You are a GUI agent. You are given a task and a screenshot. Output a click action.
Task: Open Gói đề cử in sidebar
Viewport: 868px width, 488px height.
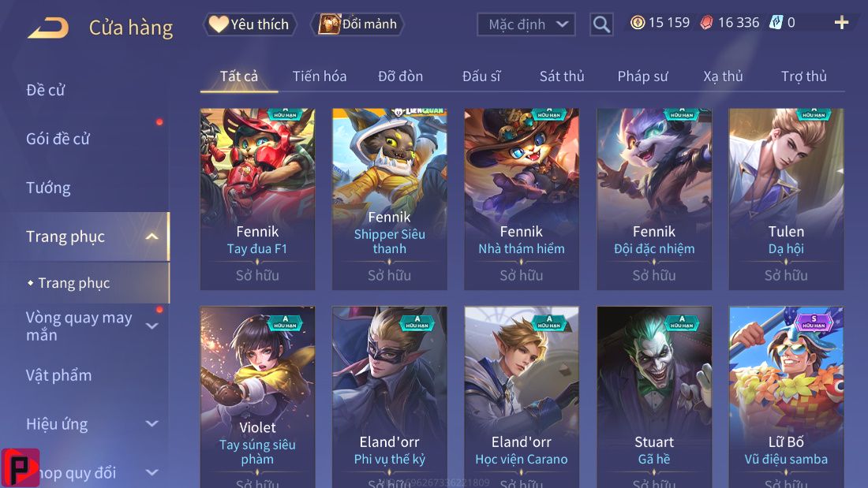(58, 139)
